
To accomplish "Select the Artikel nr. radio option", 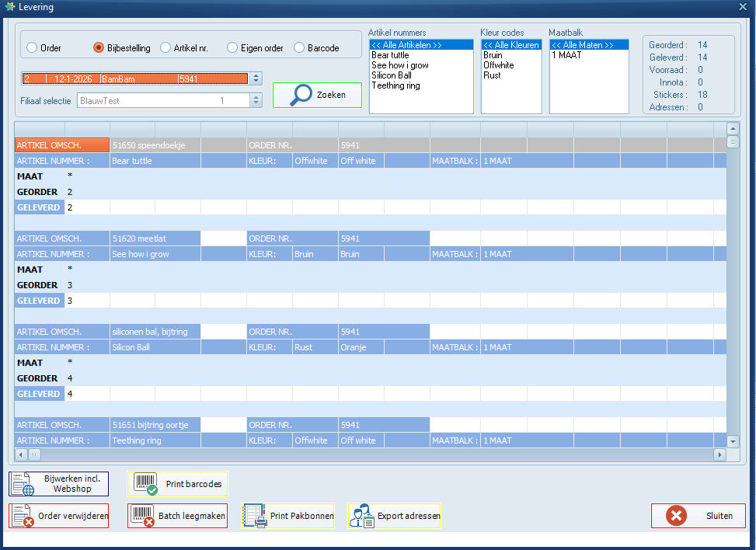I will coord(165,48).
